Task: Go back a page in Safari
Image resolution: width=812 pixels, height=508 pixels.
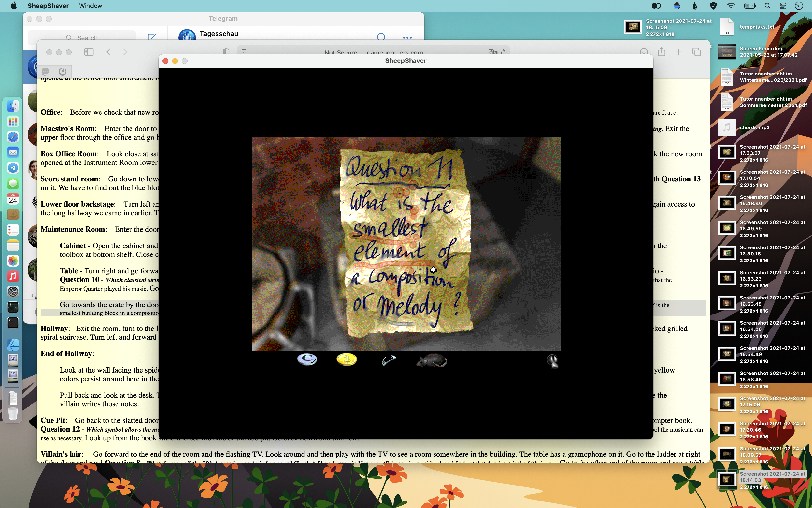Action: click(108, 52)
